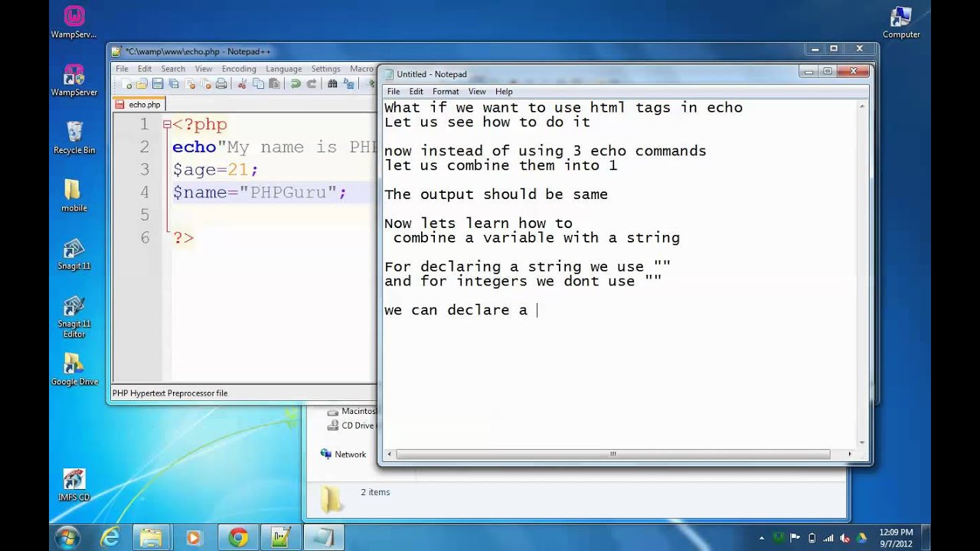Click Notepad's vertical scrollbar down arrow
The width and height of the screenshot is (980, 551).
click(862, 442)
